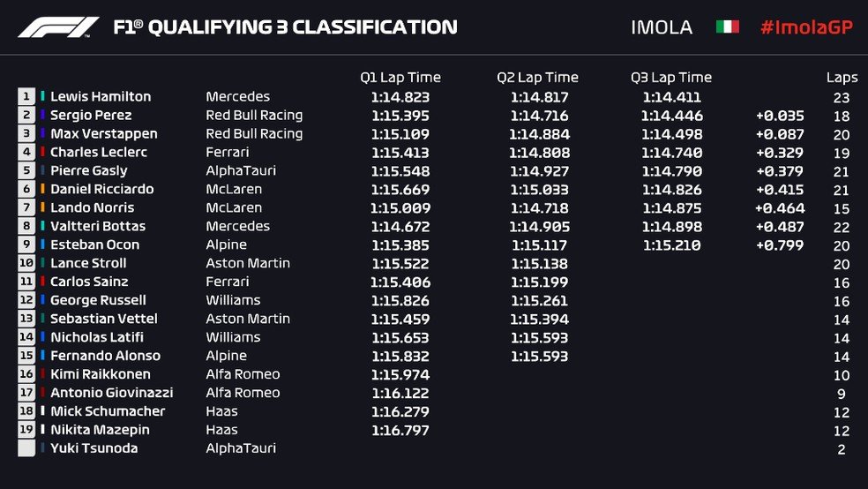Viewport: 868px width, 489px height.
Task: Select the Q1 Lap Time column header
Action: (400, 78)
